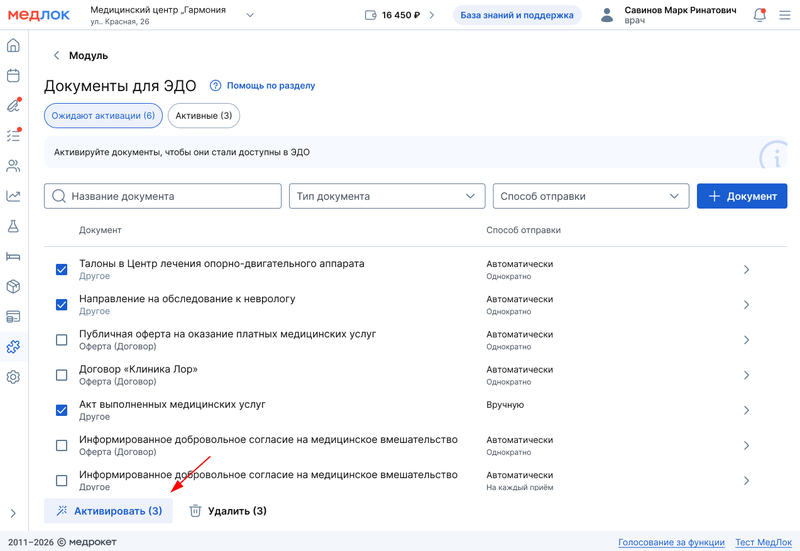
Task: Check Информированное согласие На каждый приём checkbox
Action: [x=61, y=481]
